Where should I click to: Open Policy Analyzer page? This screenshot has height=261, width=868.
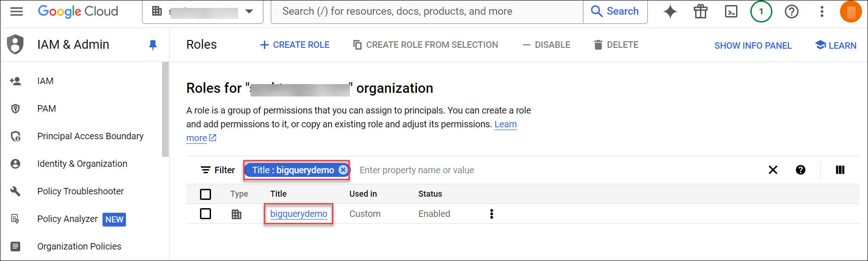point(68,219)
